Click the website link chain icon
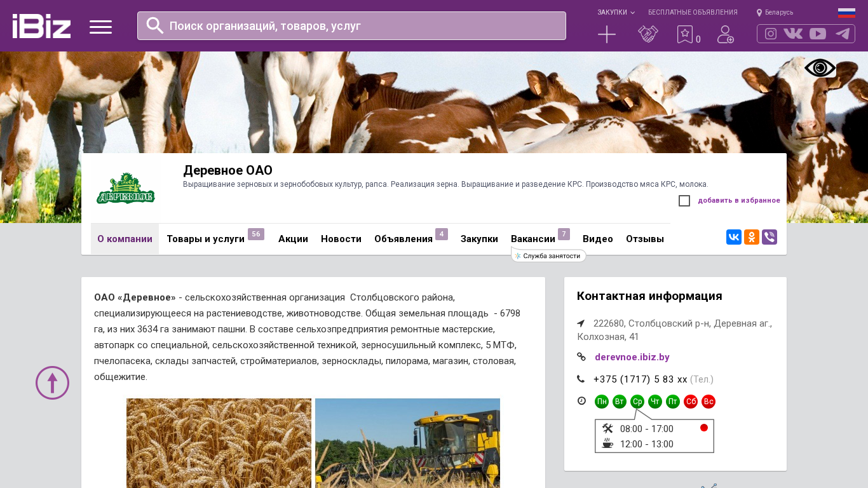The height and width of the screenshot is (488, 868). point(581,357)
